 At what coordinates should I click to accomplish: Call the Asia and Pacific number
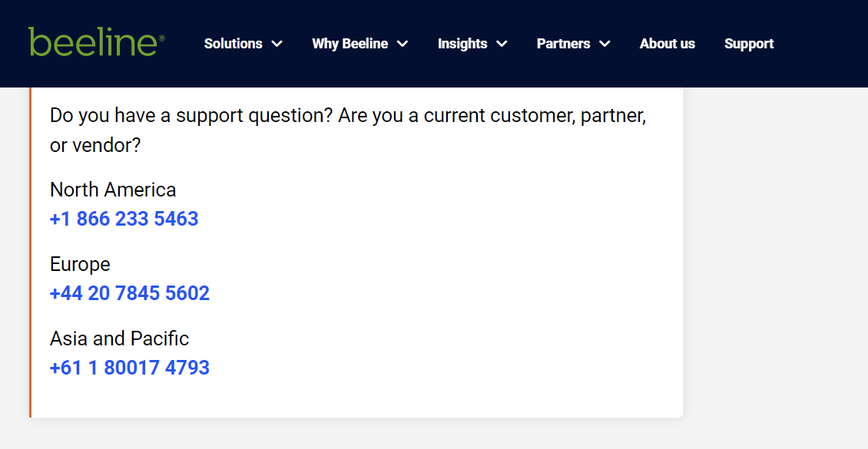(x=129, y=368)
